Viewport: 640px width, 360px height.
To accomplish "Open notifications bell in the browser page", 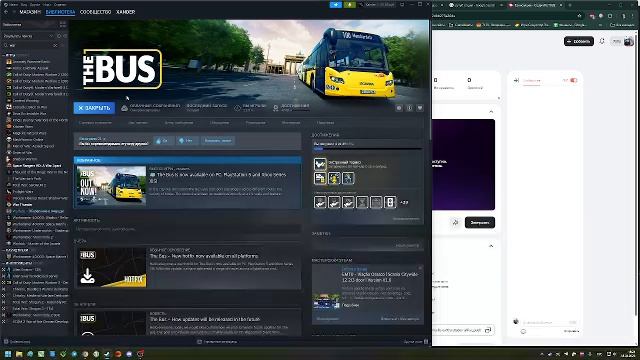I will click(x=602, y=41).
